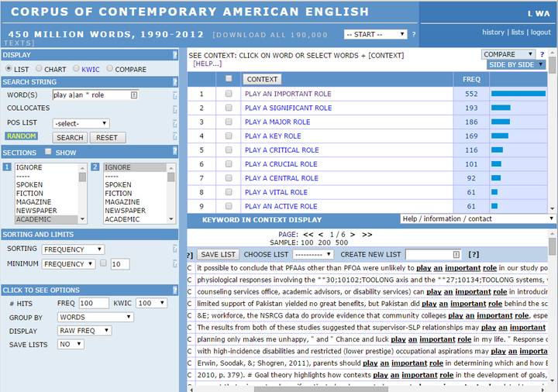Image resolution: width=558 pixels, height=392 pixels.
Task: Open the MINIMUM frequency dropdown
Action: pos(68,264)
